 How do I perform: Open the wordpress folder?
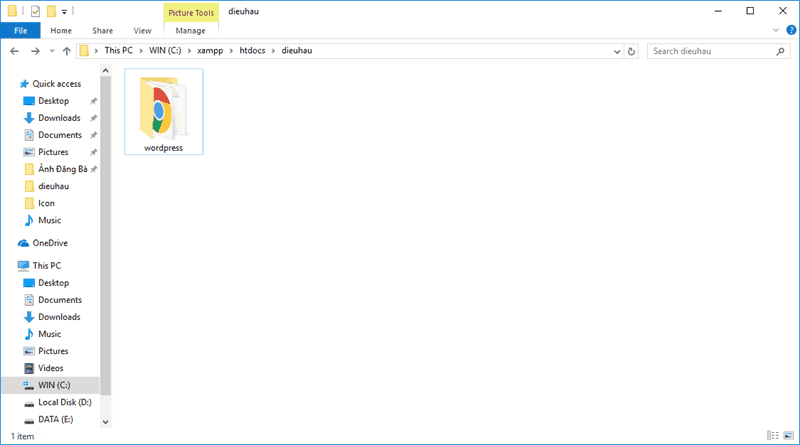163,111
